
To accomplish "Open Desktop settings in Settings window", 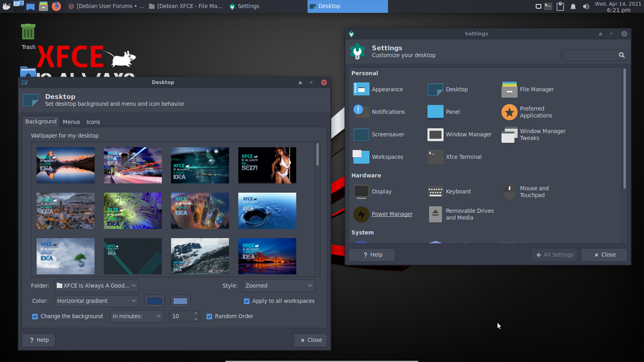I will tap(448, 89).
